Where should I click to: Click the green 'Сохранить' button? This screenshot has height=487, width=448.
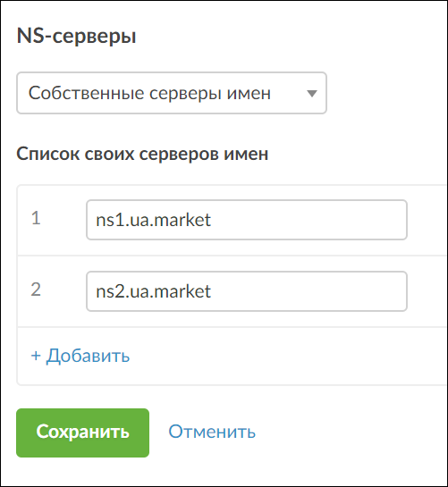(82, 432)
